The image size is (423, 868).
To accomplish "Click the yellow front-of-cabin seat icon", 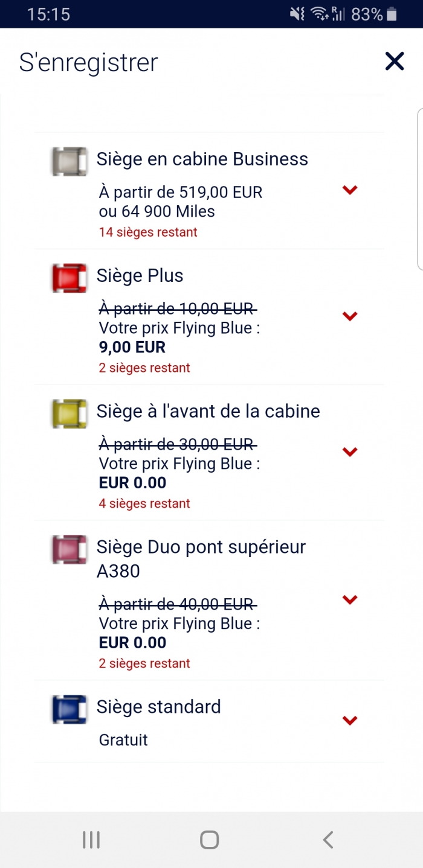I will pos(69,413).
